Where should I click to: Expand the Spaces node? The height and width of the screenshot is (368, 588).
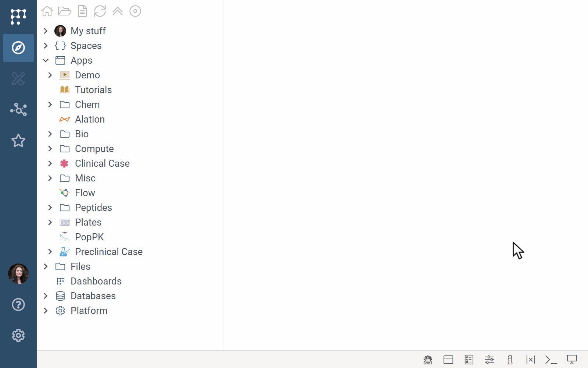[46, 46]
